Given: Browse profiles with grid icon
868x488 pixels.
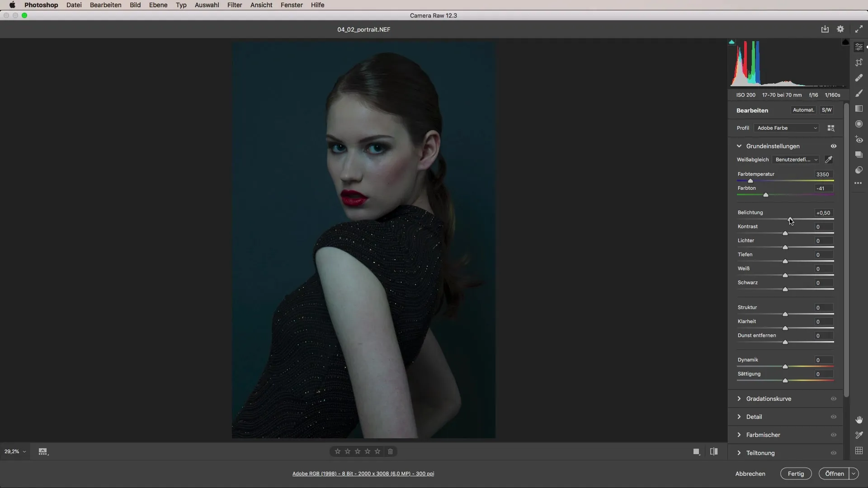Looking at the screenshot, I should point(831,128).
